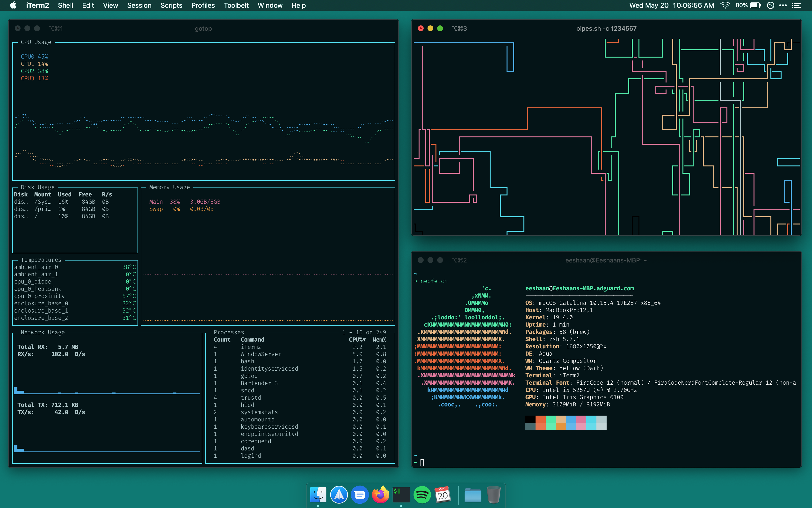
Task: Click the ambient_air_0 temperature row
Action: pos(75,267)
